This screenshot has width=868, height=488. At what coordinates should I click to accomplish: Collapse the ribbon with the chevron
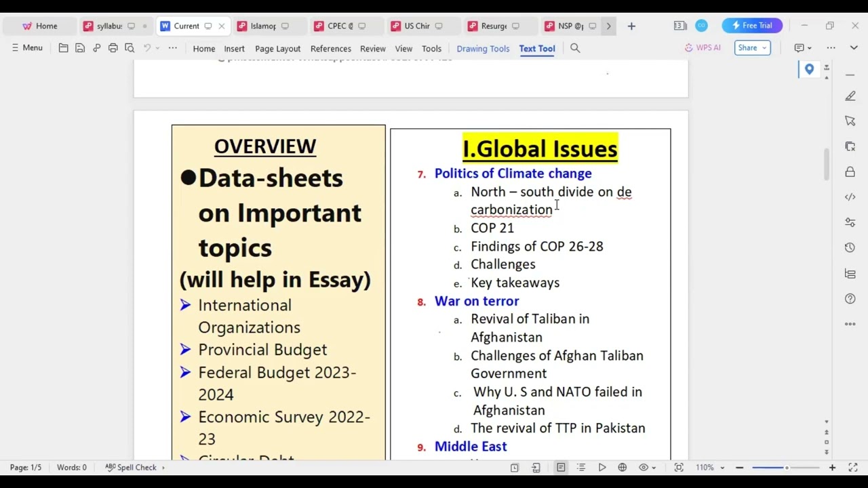[x=854, y=47]
